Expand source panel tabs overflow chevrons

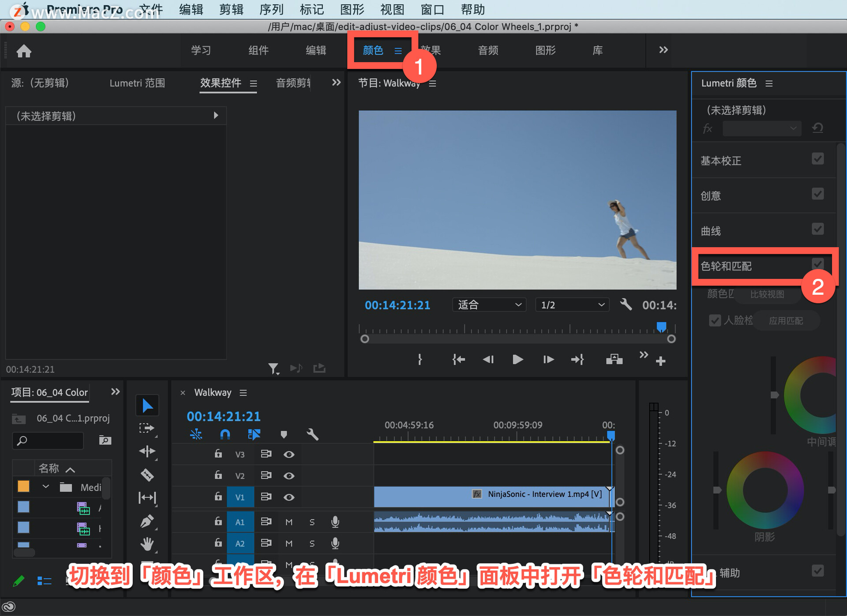[x=336, y=83]
